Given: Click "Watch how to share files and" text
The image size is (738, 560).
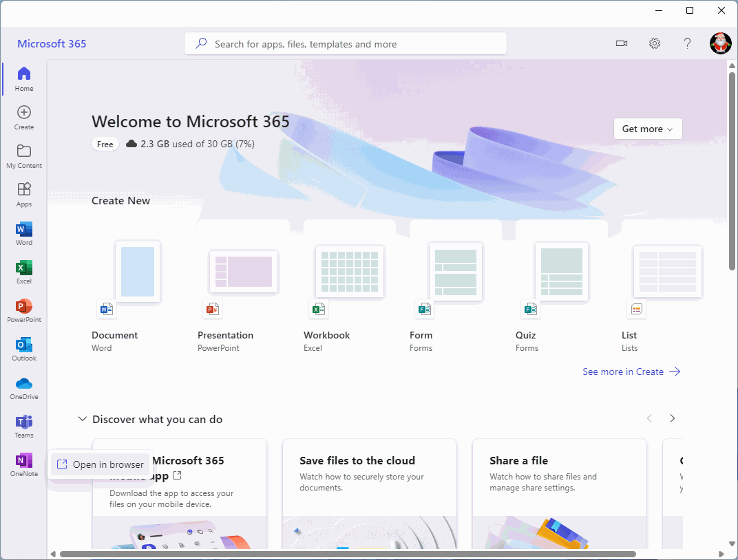Looking at the screenshot, I should coord(543,477).
